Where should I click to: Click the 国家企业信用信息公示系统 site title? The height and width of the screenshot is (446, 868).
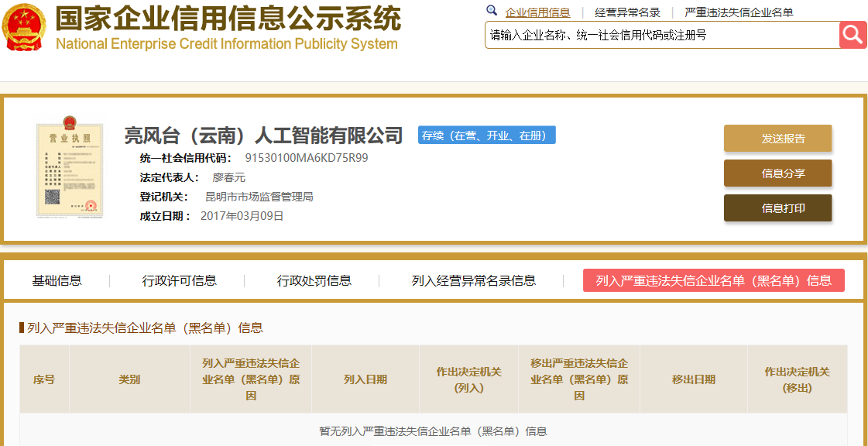pos(228,19)
